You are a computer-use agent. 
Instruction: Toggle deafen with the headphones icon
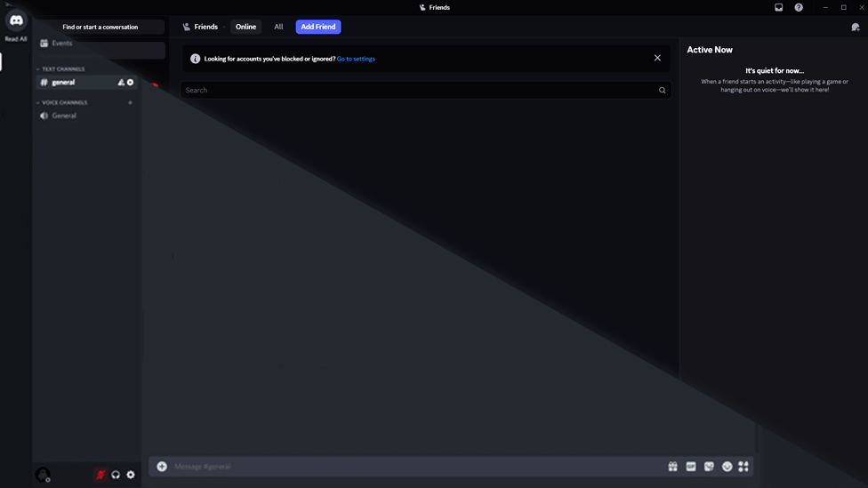click(x=116, y=475)
